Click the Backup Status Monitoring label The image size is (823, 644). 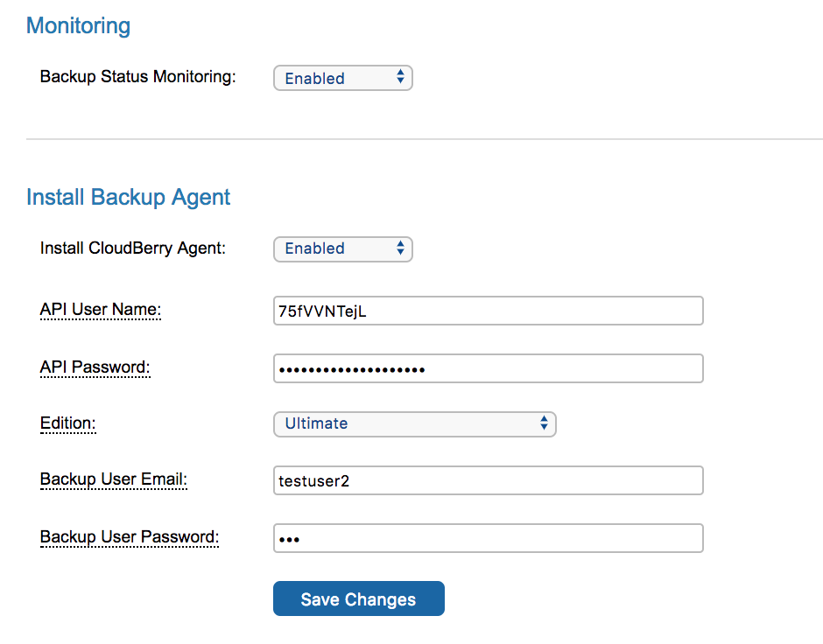point(138,77)
